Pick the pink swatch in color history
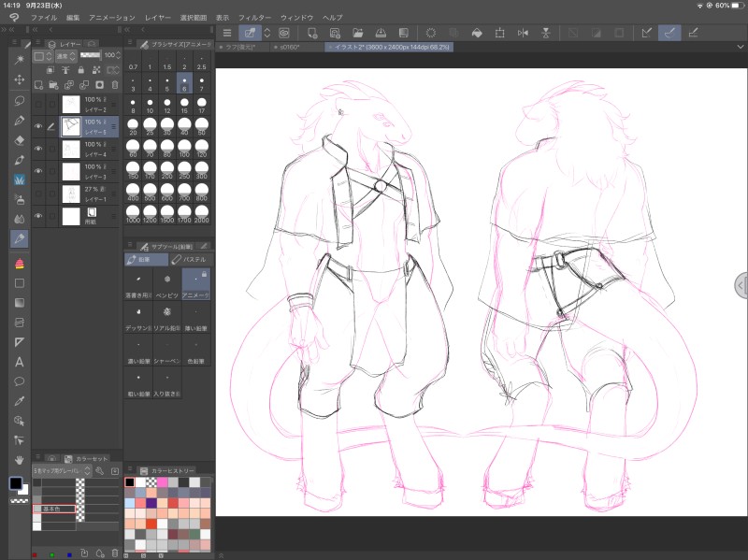The image size is (748, 560). click(x=162, y=482)
